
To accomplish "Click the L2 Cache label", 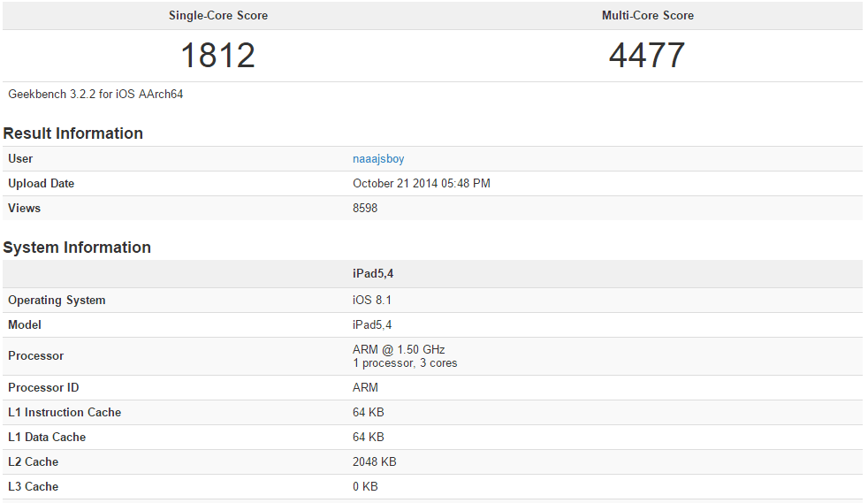I will pyautogui.click(x=34, y=461).
